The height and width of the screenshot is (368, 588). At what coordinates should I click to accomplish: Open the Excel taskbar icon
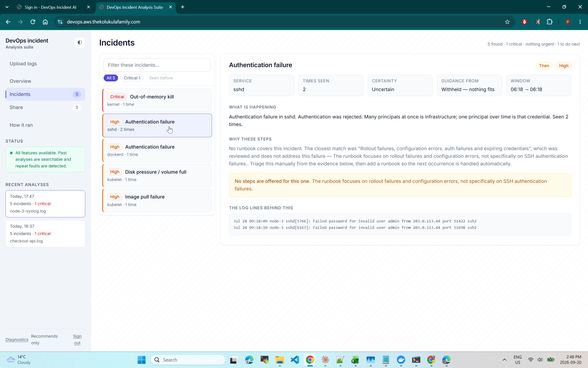tap(355, 360)
